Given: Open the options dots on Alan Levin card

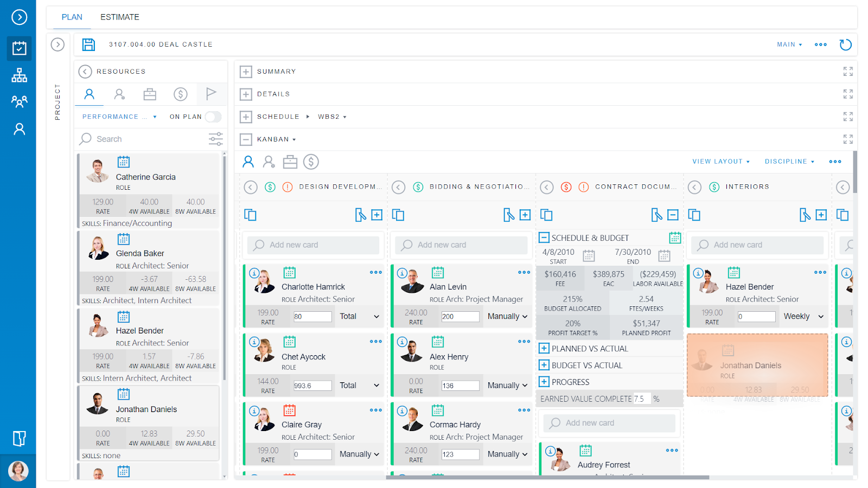Looking at the screenshot, I should tap(524, 272).
